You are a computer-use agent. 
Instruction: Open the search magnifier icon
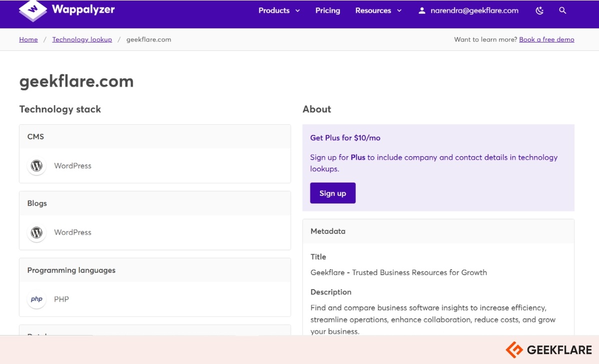pos(563,10)
